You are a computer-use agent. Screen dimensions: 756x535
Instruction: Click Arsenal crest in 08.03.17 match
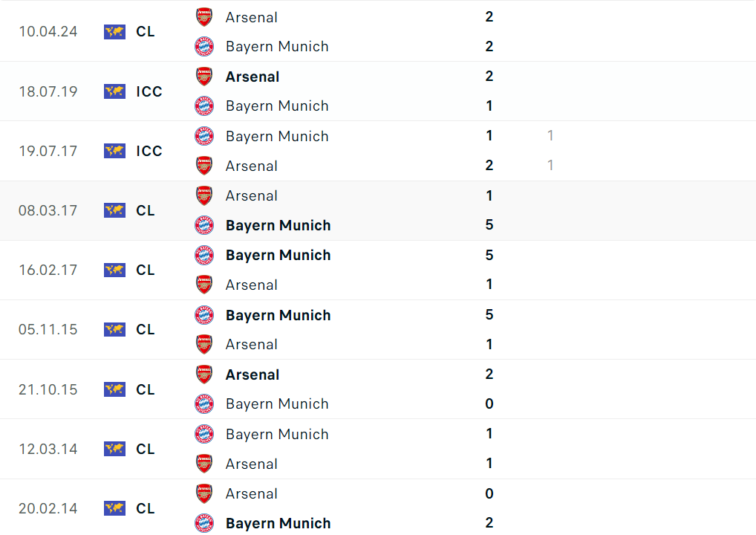click(x=204, y=195)
